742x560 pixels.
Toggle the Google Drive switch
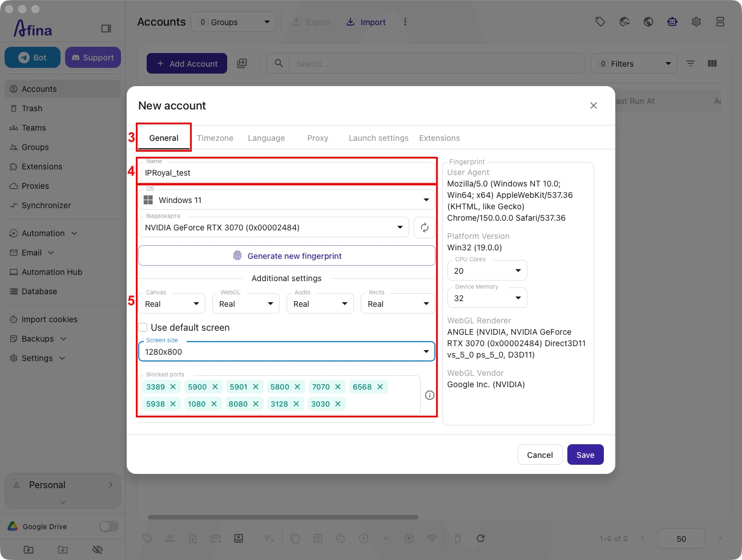(109, 526)
